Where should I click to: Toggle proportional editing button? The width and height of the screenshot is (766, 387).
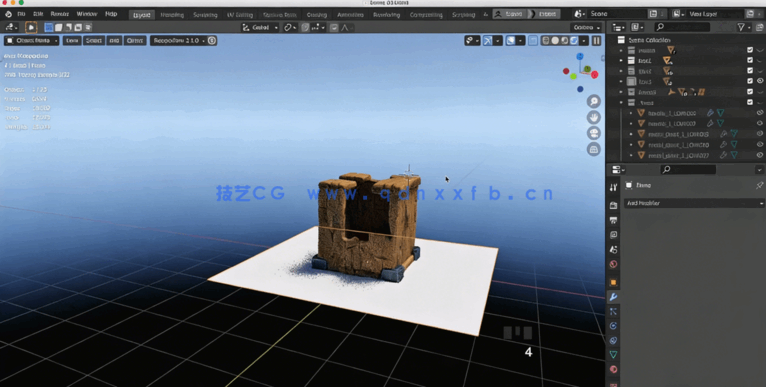coord(334,27)
